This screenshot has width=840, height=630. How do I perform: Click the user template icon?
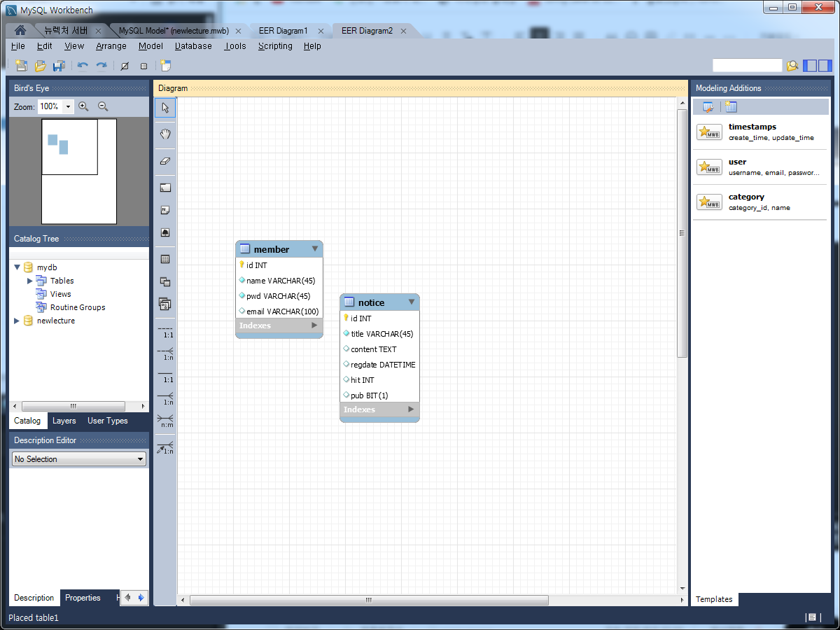pos(709,167)
